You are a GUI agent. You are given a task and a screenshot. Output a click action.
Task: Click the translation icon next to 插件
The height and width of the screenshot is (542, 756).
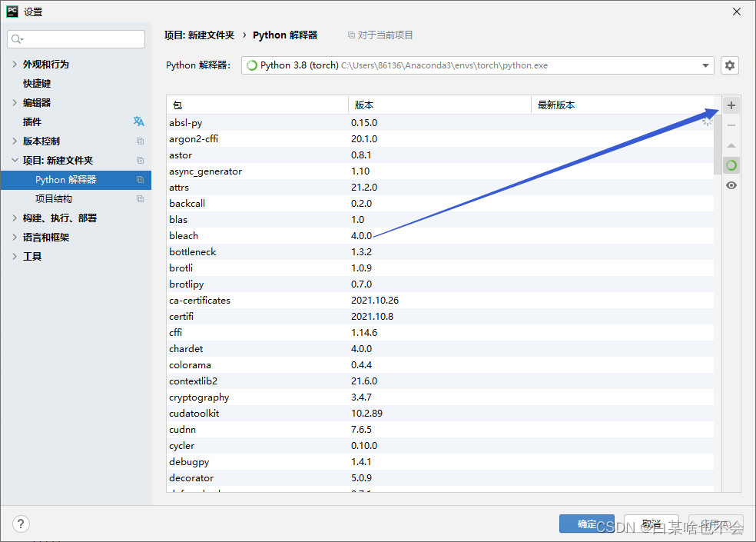(138, 121)
